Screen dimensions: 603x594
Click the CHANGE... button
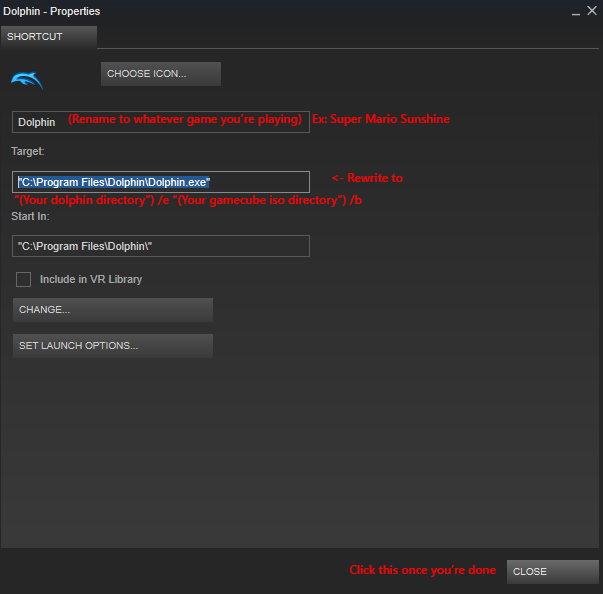tap(113, 310)
